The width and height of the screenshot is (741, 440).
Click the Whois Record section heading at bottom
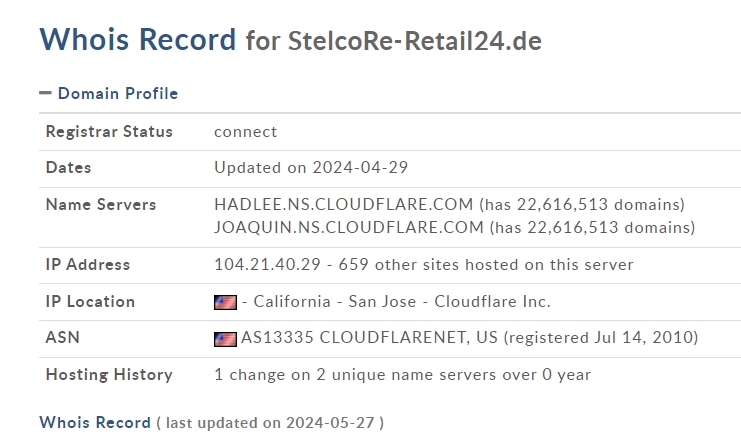[95, 422]
